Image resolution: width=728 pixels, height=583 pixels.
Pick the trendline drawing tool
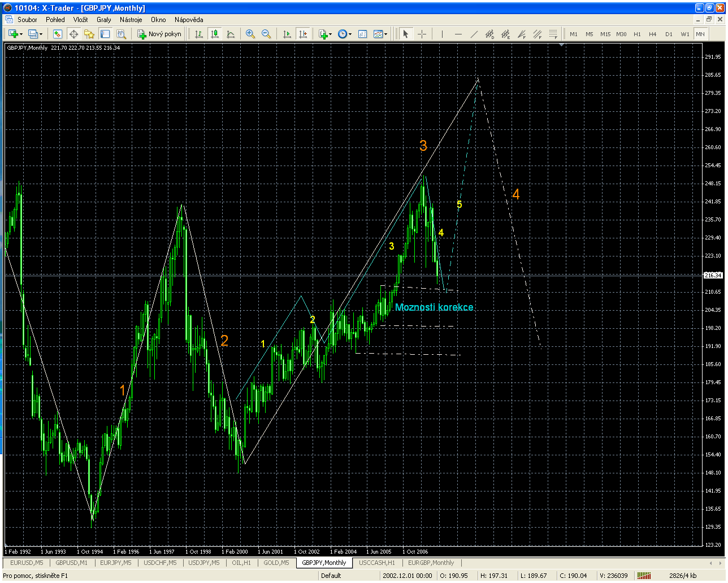pyautogui.click(x=474, y=34)
